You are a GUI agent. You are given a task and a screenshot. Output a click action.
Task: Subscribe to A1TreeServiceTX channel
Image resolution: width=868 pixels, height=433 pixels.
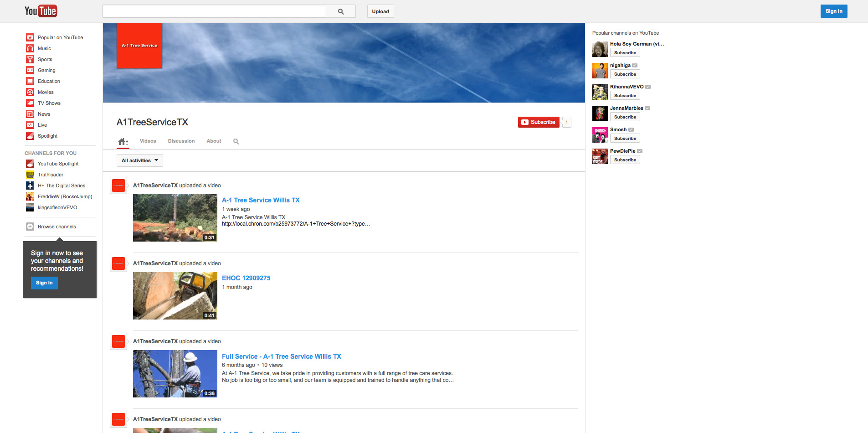coord(539,122)
